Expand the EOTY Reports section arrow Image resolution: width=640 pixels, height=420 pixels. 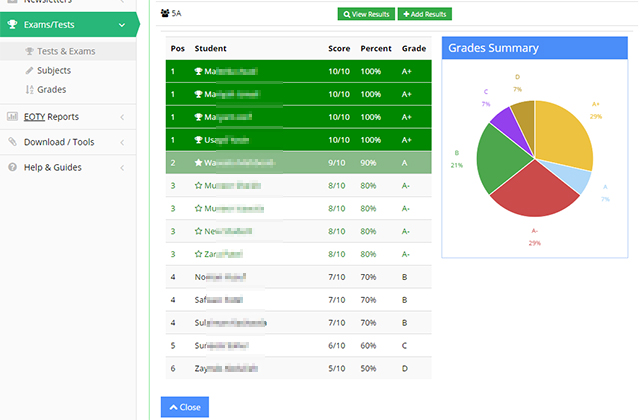(x=121, y=117)
